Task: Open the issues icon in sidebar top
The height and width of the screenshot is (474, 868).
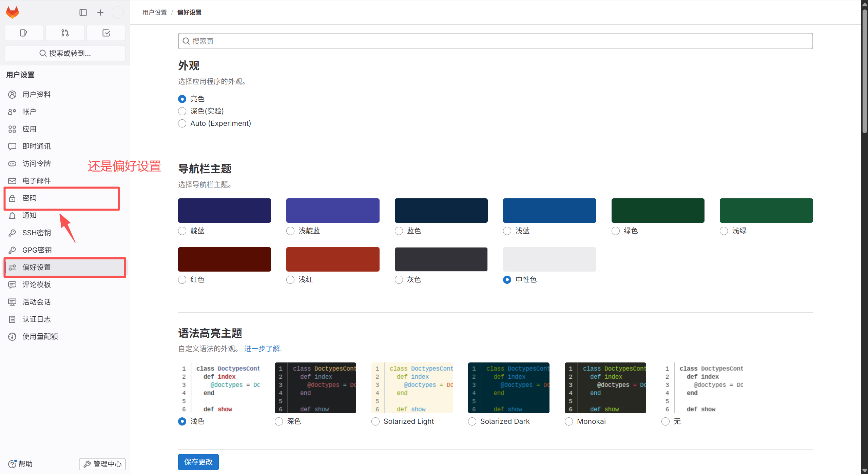Action: tap(23, 33)
